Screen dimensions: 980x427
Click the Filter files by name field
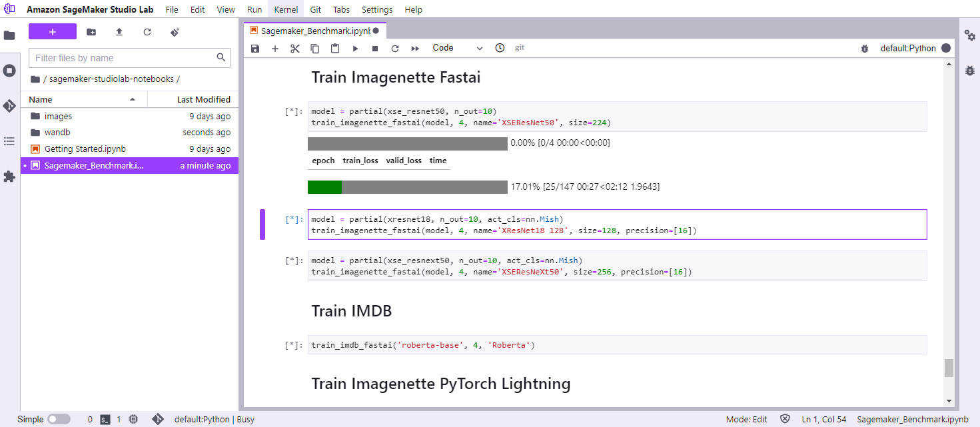click(124, 58)
